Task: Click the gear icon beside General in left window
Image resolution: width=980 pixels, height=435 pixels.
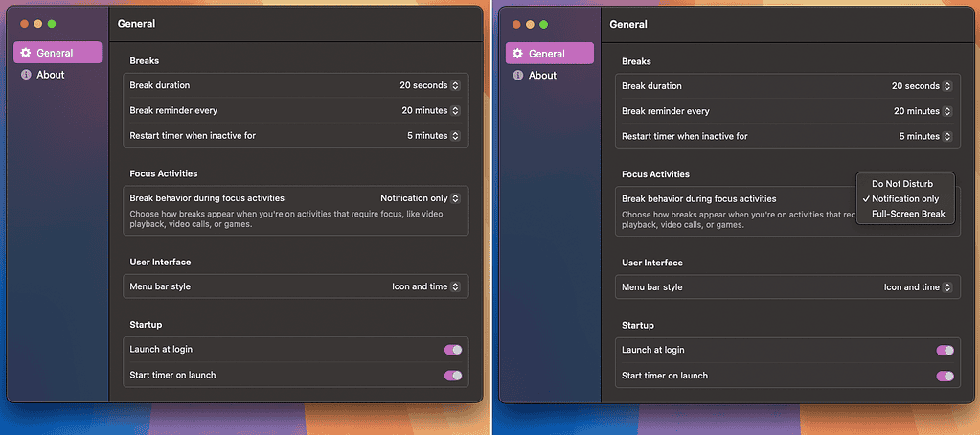Action: point(26,53)
